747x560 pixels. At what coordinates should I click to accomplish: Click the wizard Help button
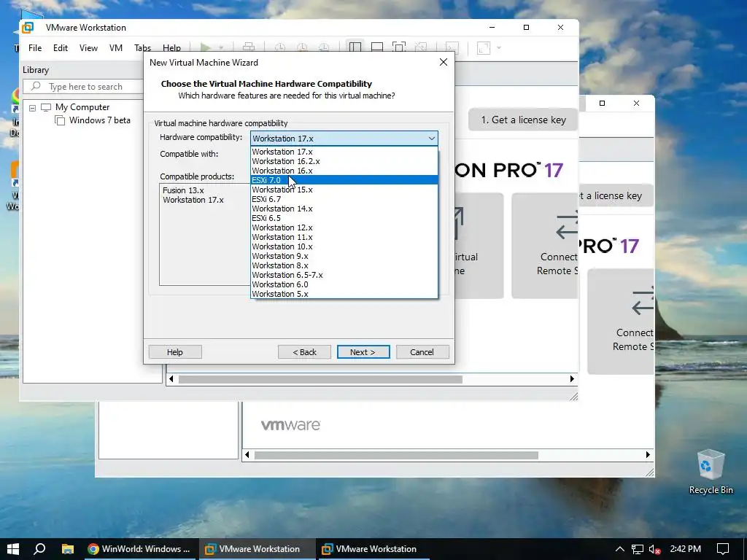click(x=175, y=352)
